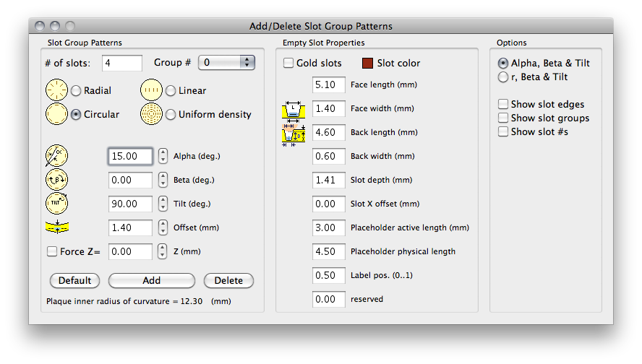Click the Alpha (deg.) stepper
This screenshot has height=364, width=642.
pyautogui.click(x=163, y=156)
